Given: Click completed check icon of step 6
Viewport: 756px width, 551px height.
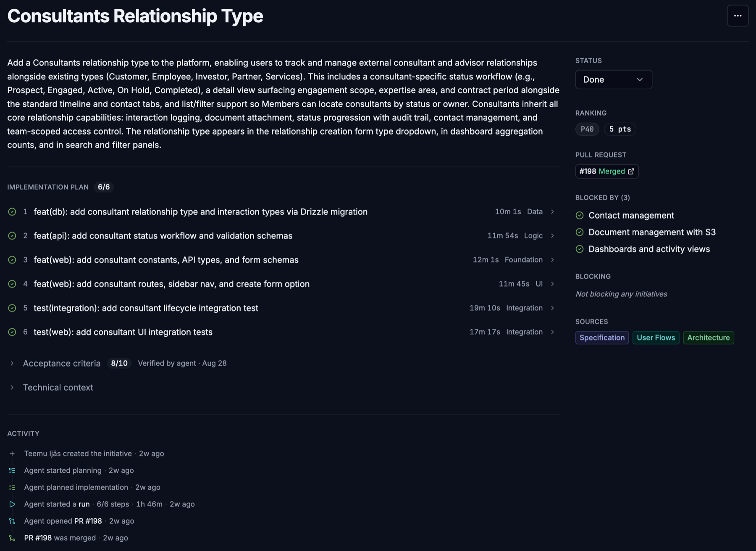Looking at the screenshot, I should 12,332.
